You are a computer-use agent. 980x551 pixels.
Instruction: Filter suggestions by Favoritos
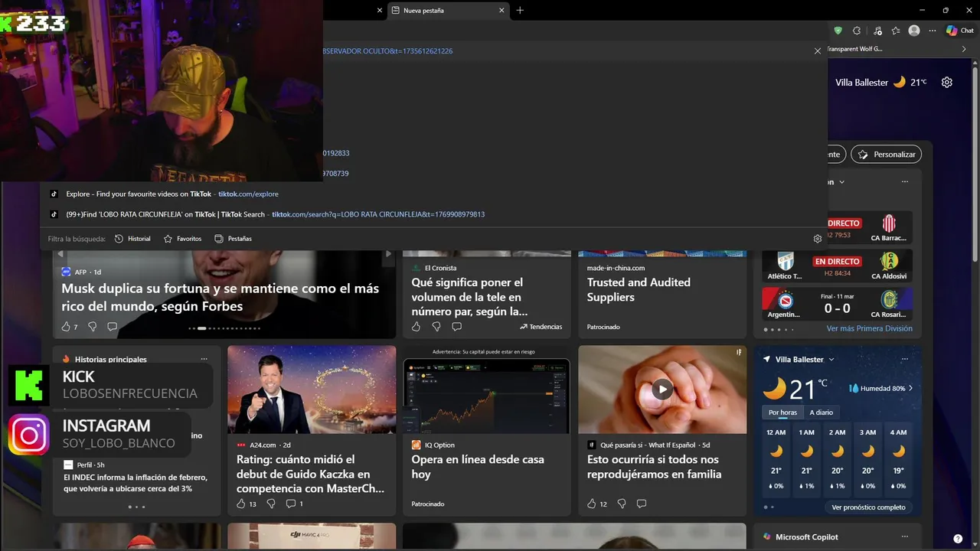(182, 239)
